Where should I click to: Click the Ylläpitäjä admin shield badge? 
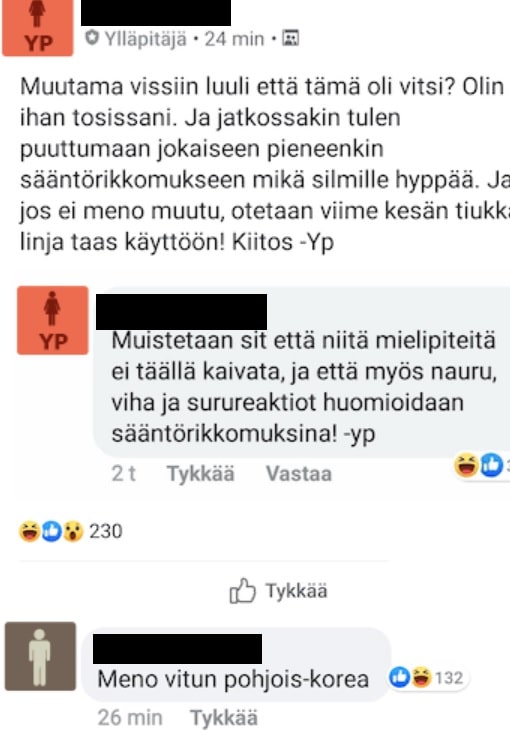(92, 38)
